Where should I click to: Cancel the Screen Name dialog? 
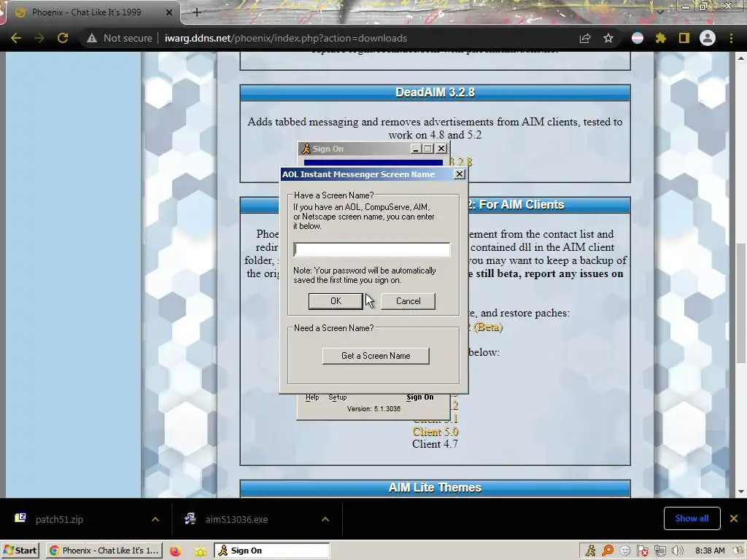(x=409, y=301)
